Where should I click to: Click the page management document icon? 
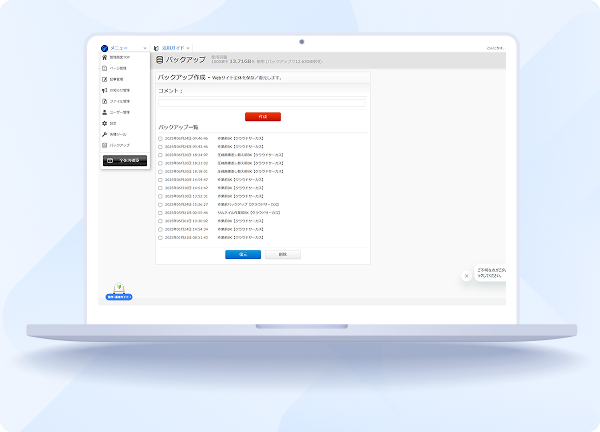point(104,68)
